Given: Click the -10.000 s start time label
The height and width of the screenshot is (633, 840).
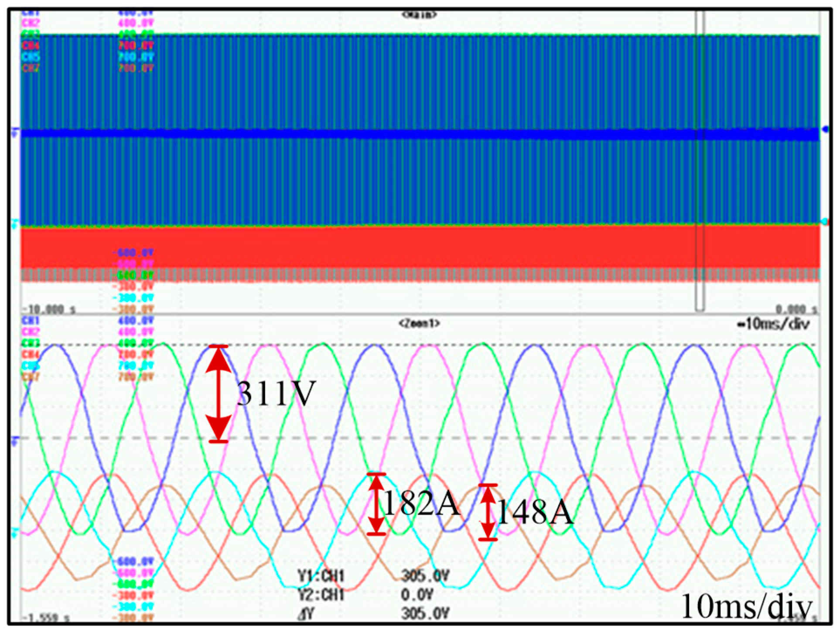Looking at the screenshot, I should 49,309.
